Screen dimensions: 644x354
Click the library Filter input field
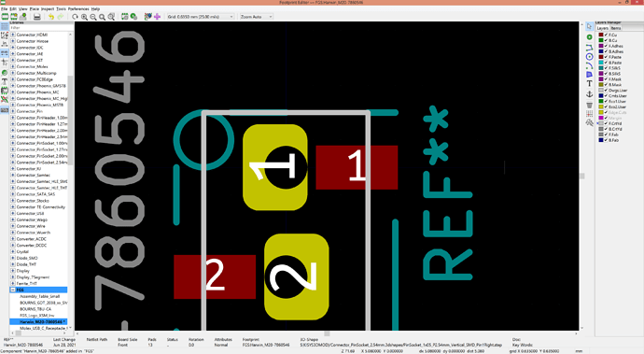point(40,28)
